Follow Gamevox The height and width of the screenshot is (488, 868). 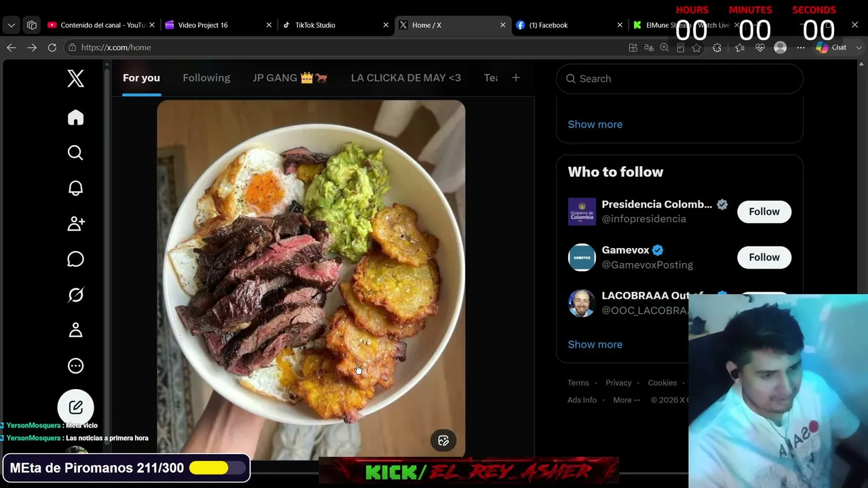click(764, 257)
